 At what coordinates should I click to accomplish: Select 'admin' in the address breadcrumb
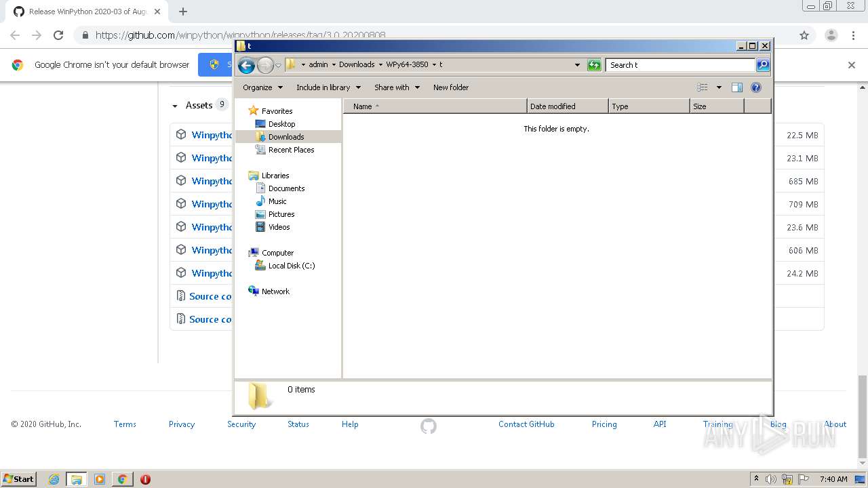coord(318,64)
